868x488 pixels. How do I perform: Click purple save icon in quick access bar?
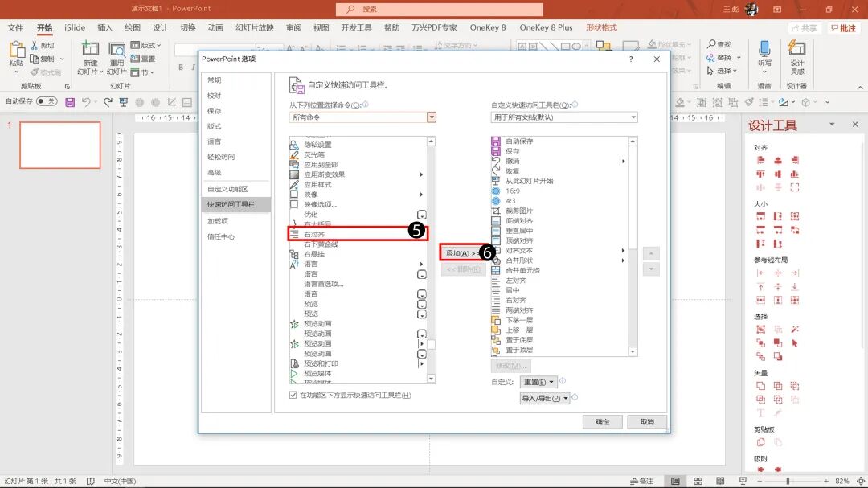tap(70, 102)
